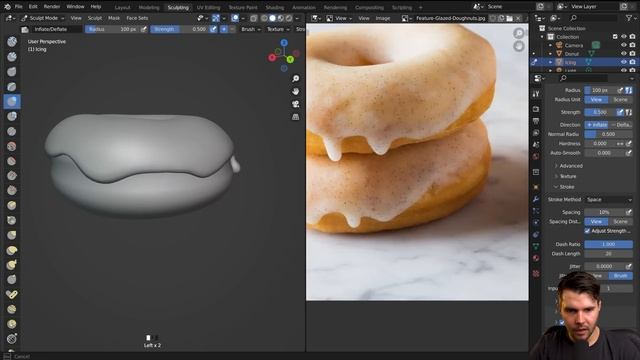Viewport: 640px width, 360px height.
Task: Open the Brush dropdown in tool header
Action: click(251, 29)
